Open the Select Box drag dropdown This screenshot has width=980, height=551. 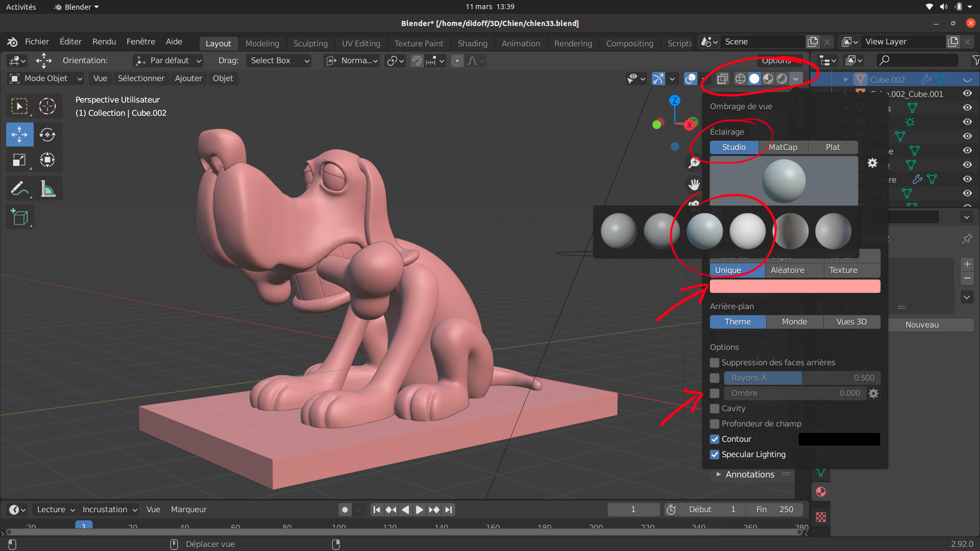(x=279, y=61)
